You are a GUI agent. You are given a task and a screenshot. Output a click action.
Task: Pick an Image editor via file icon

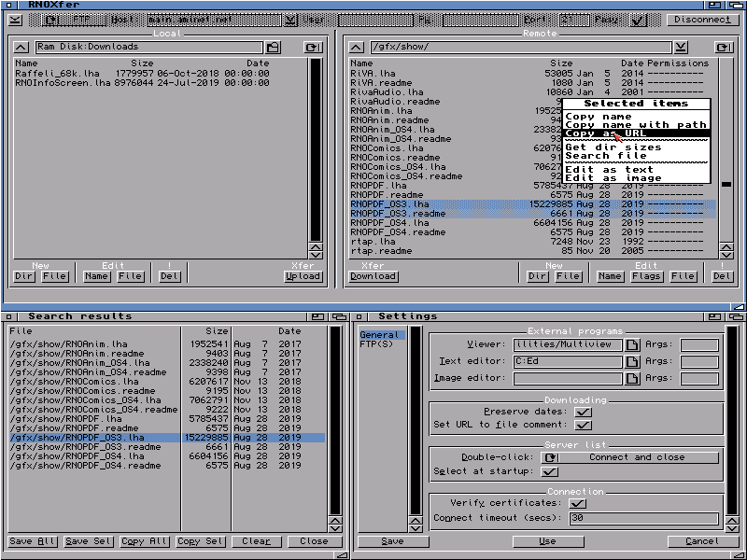(632, 378)
